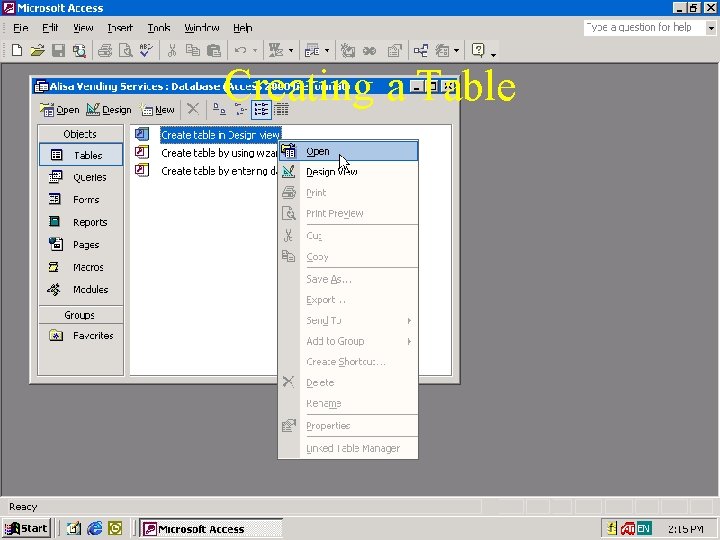This screenshot has height=540, width=720.
Task: Select 'Create table by using wizard' entry
Action: tap(219, 153)
